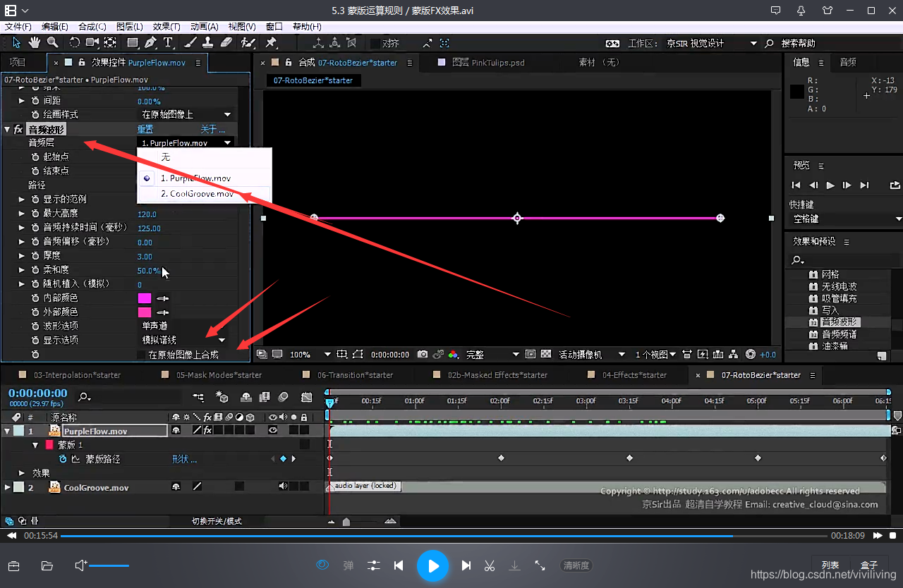This screenshot has width=903, height=588.
Task: Toggle region of interest icon
Action: [531, 354]
